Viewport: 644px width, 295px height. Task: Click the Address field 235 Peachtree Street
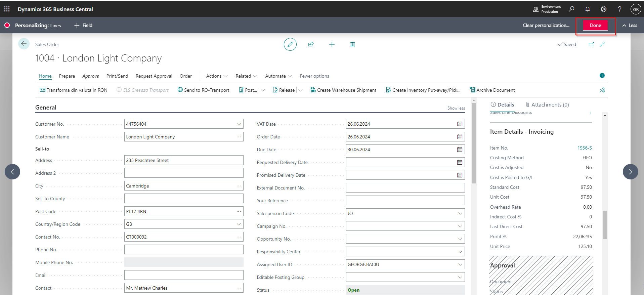click(x=184, y=160)
